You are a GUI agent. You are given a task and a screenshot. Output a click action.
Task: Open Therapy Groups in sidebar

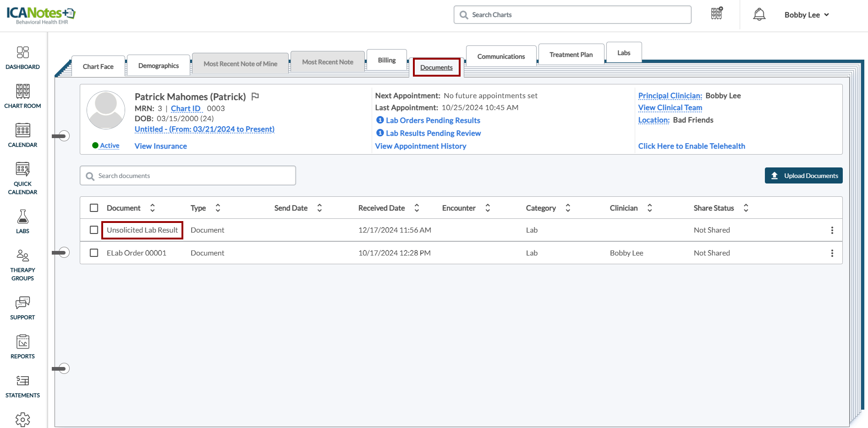coord(22,265)
